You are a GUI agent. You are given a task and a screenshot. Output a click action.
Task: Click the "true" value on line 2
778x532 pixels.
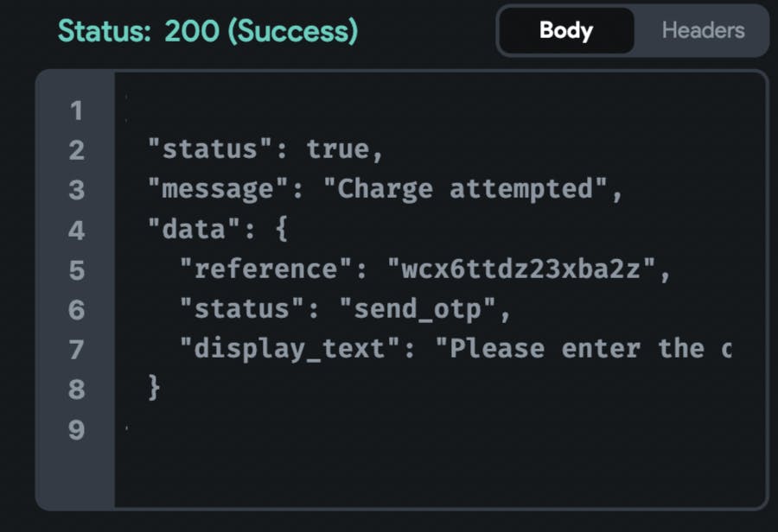[344, 150]
